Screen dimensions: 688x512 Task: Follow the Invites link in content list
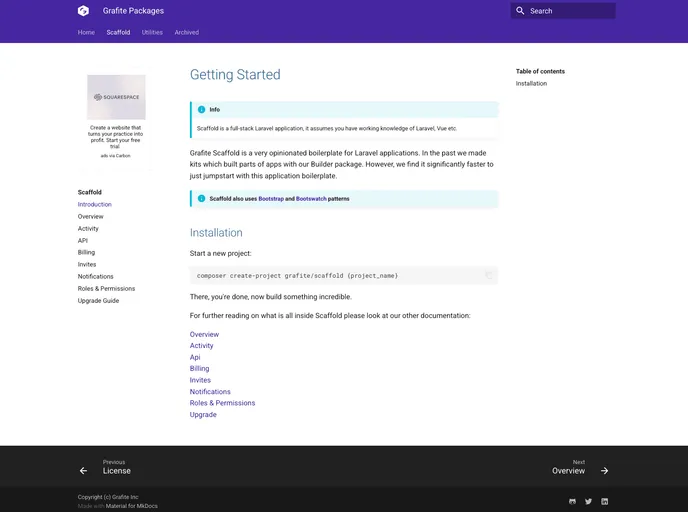(x=200, y=380)
